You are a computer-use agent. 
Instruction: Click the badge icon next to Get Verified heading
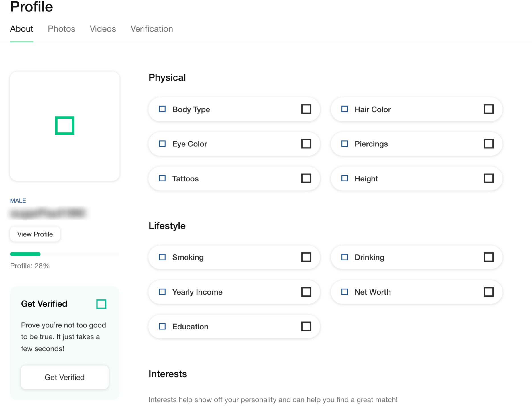point(101,304)
